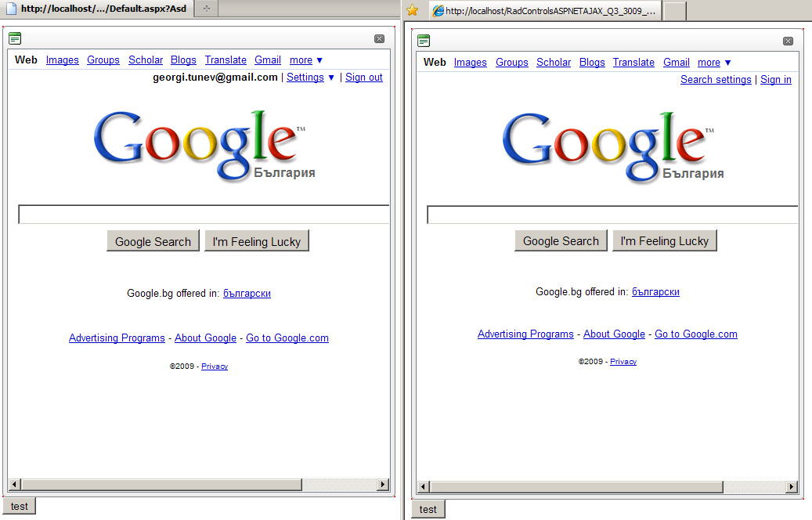
Task: Click the Google logo in the right window
Action: pyautogui.click(x=612, y=146)
